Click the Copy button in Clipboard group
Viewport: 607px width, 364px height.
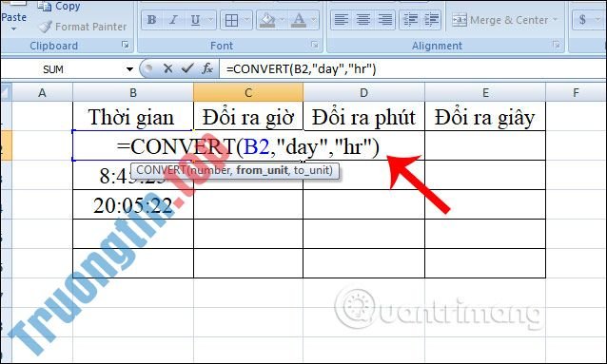coord(59,6)
